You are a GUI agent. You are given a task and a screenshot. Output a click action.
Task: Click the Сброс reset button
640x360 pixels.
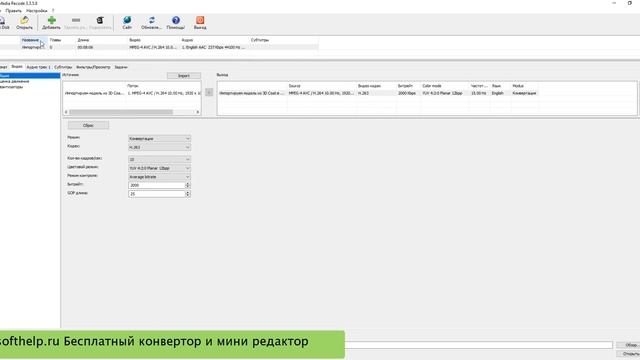click(88, 125)
